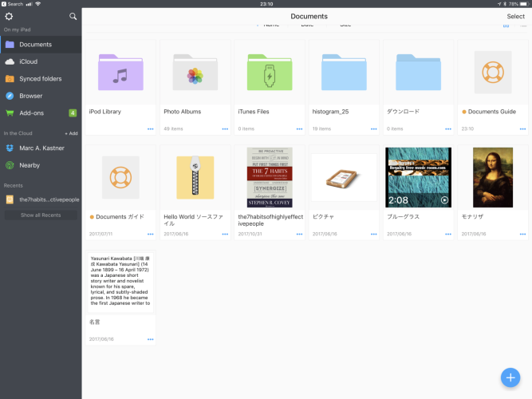Click Show all Recents button

pos(41,215)
